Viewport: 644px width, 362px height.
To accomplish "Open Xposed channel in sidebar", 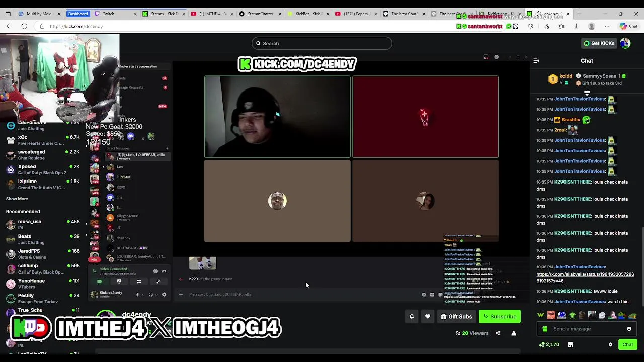I will tap(43, 169).
